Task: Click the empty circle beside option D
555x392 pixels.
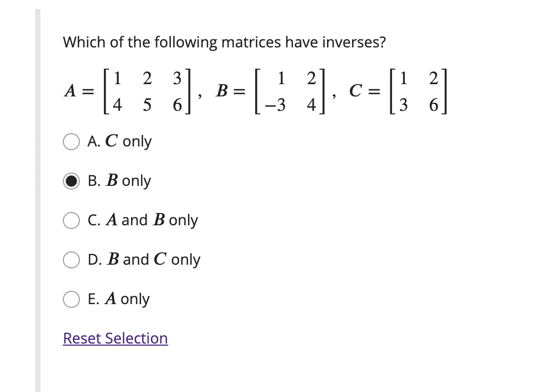Action: pyautogui.click(x=71, y=259)
